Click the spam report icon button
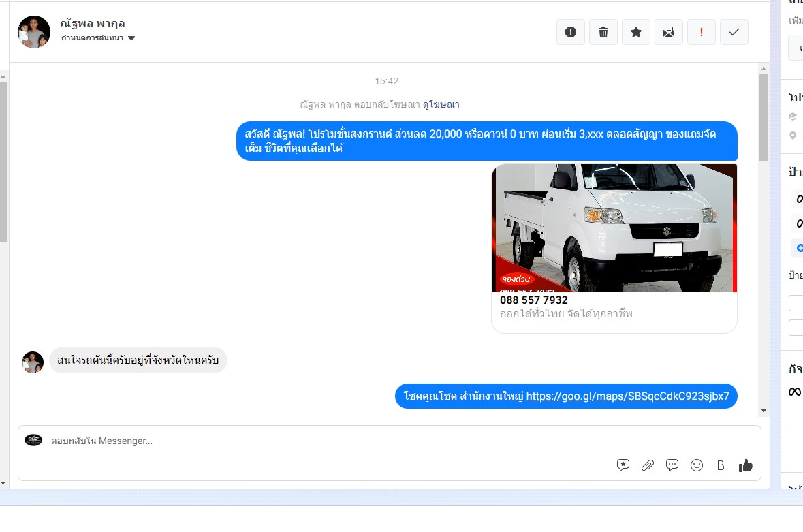The image size is (803, 532). point(571,32)
